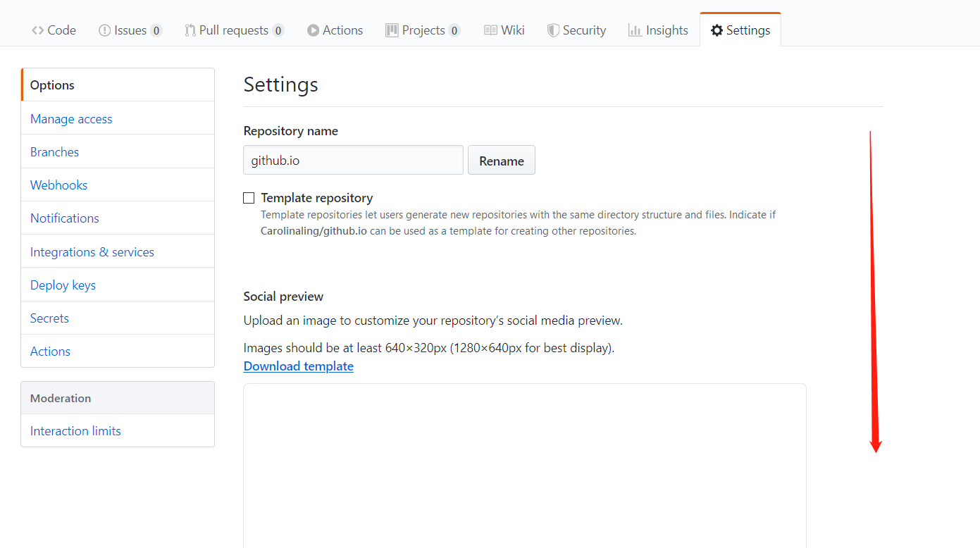This screenshot has height=548, width=980.
Task: Open the Insights tab
Action: (658, 30)
